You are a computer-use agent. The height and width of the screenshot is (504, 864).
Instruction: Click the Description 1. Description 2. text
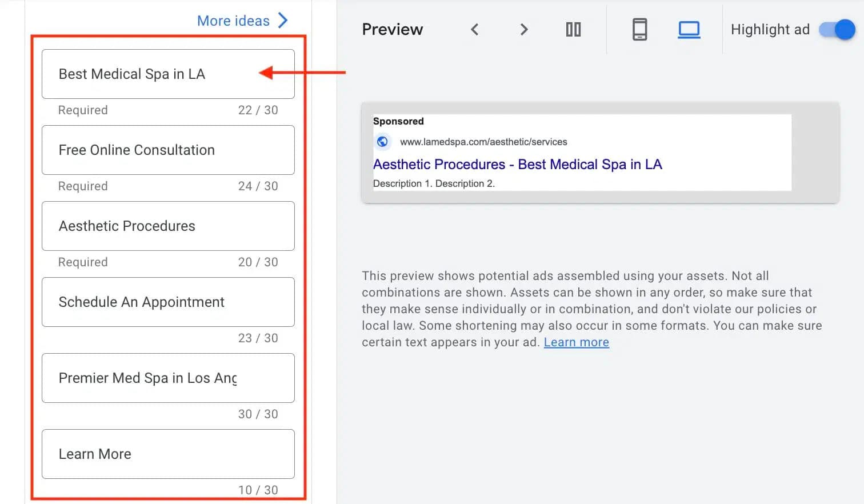click(x=434, y=183)
